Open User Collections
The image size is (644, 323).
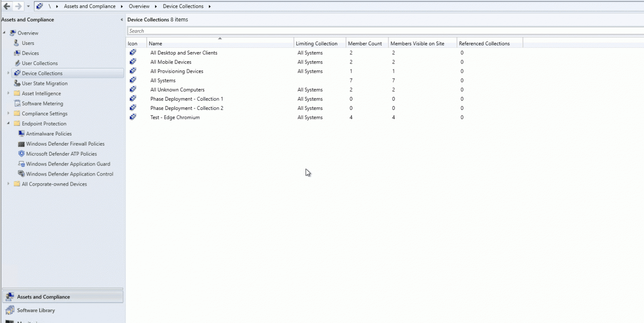coord(40,63)
